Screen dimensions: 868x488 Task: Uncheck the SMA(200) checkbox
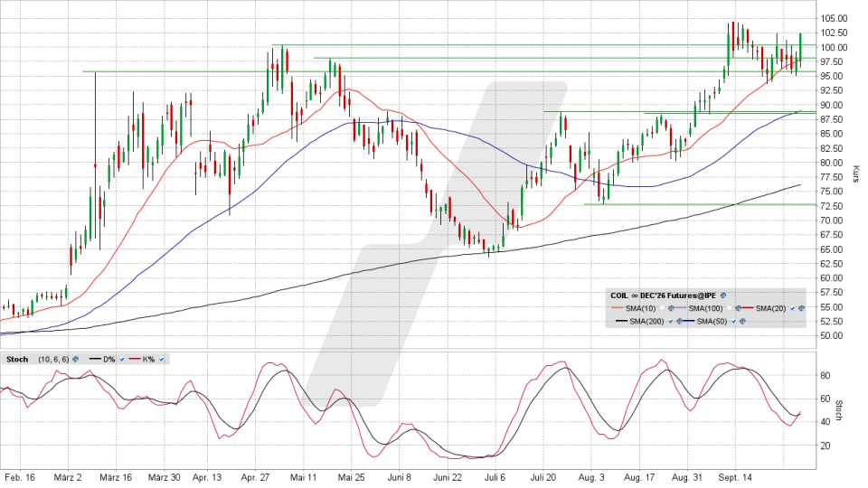pyautogui.click(x=670, y=322)
